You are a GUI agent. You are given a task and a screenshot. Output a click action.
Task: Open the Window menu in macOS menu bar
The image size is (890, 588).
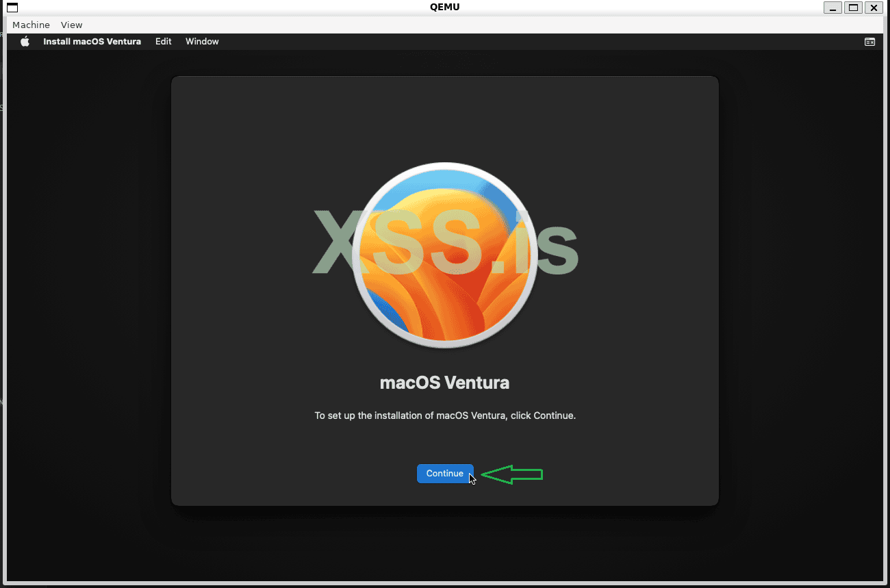(x=202, y=42)
